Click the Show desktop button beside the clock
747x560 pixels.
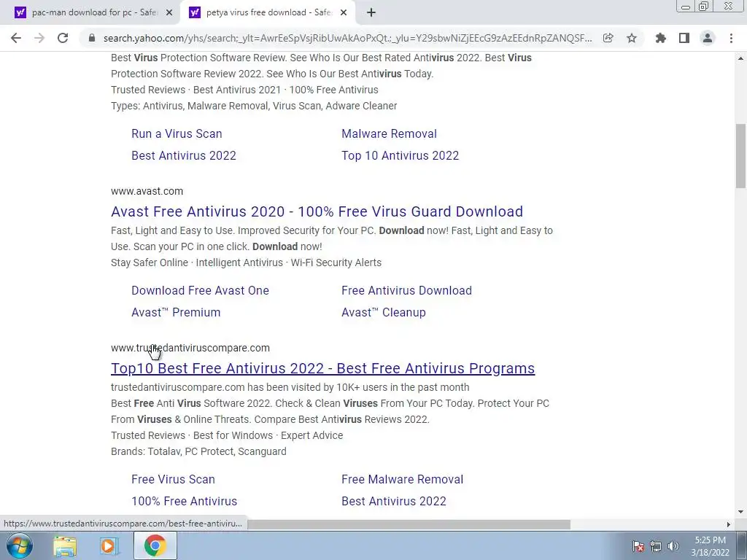click(x=741, y=545)
